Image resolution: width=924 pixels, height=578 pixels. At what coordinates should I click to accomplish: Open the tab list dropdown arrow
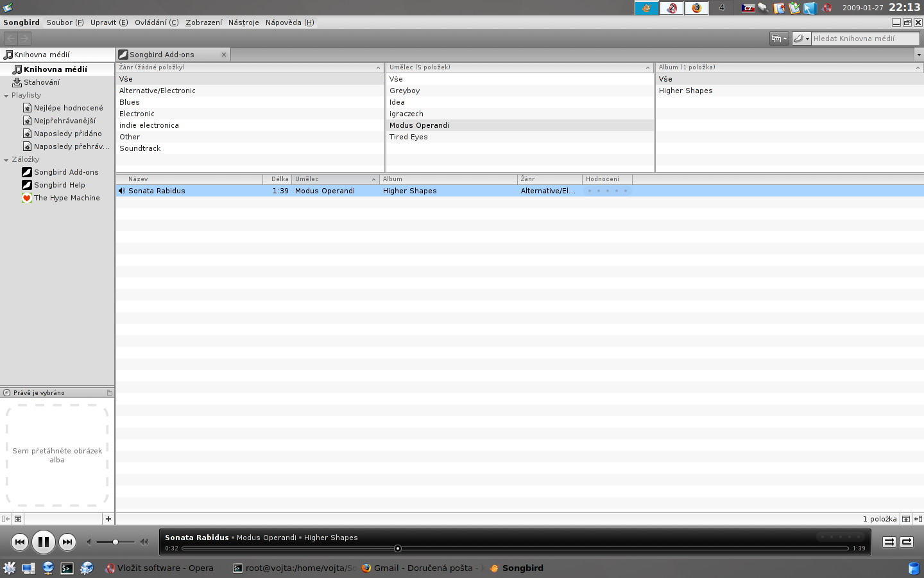(x=919, y=55)
